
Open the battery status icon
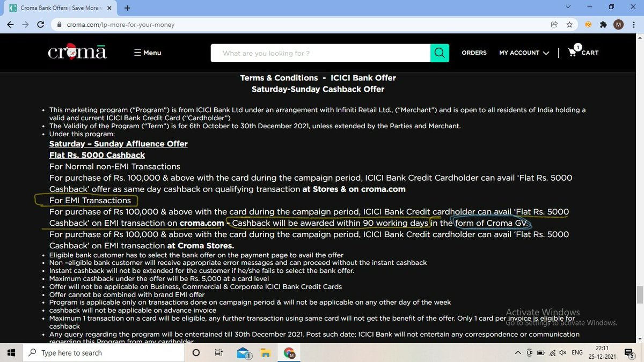(540, 352)
